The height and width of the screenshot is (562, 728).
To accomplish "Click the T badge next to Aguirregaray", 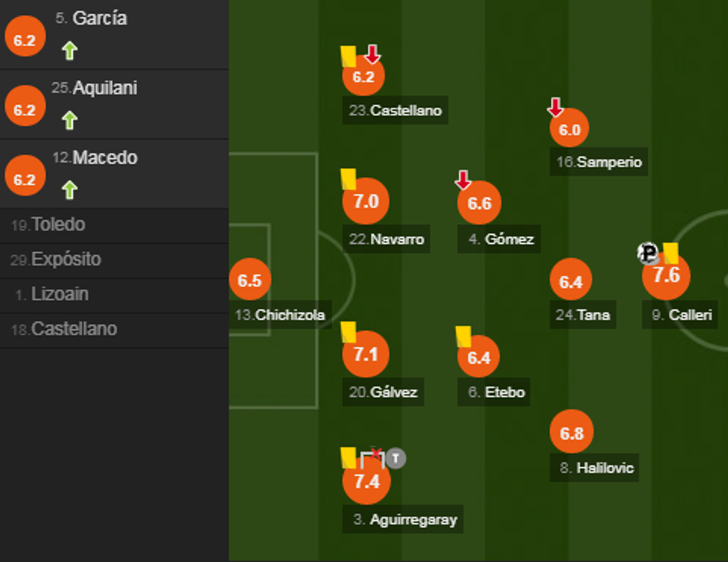I will point(397,459).
